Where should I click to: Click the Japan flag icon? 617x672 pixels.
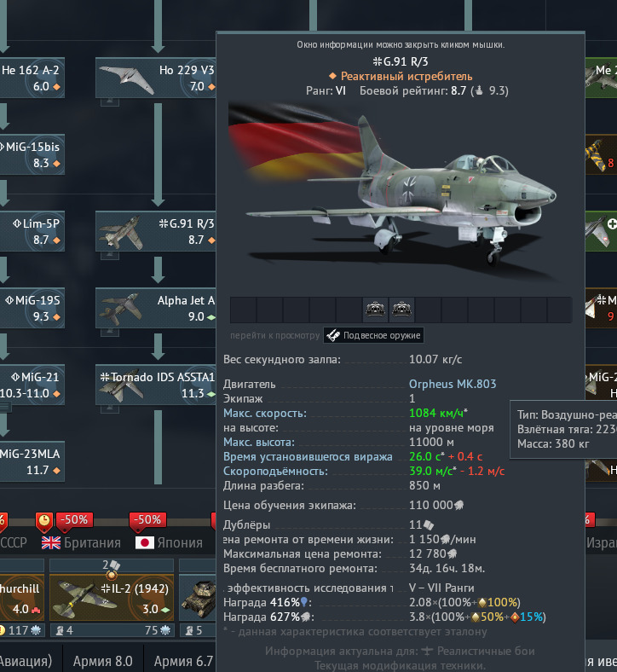144,543
